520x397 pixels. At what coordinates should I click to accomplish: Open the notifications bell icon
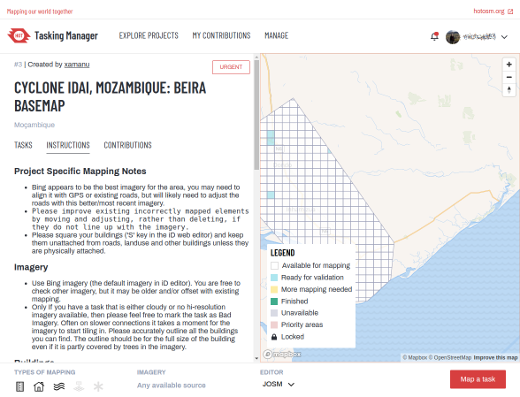click(434, 36)
